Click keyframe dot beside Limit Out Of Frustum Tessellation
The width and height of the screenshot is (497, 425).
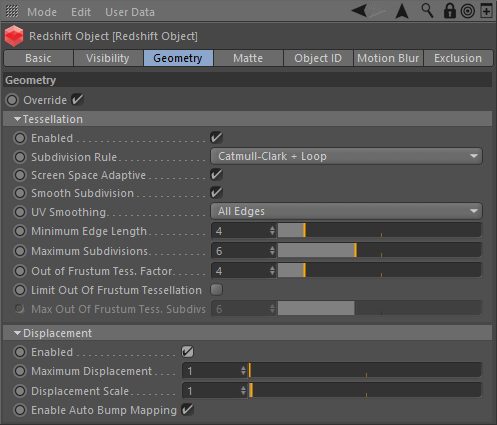point(20,290)
